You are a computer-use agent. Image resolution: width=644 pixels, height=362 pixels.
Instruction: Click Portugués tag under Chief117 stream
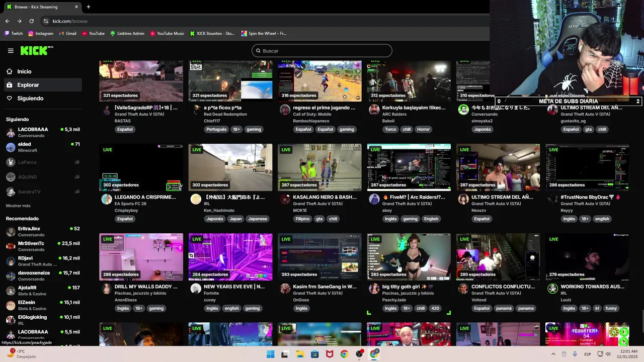[x=216, y=129]
